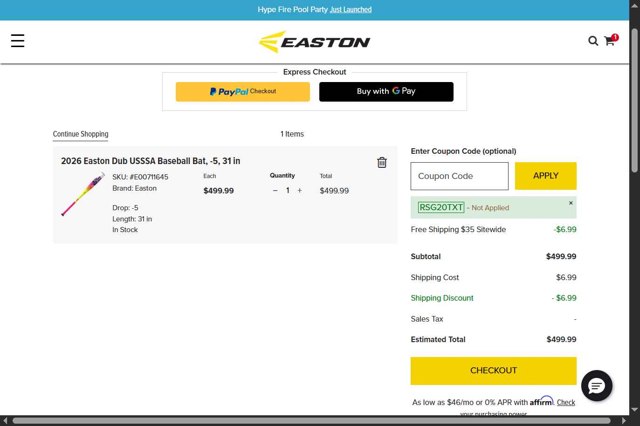Open Affirm Check purchasing power link

[x=566, y=402]
